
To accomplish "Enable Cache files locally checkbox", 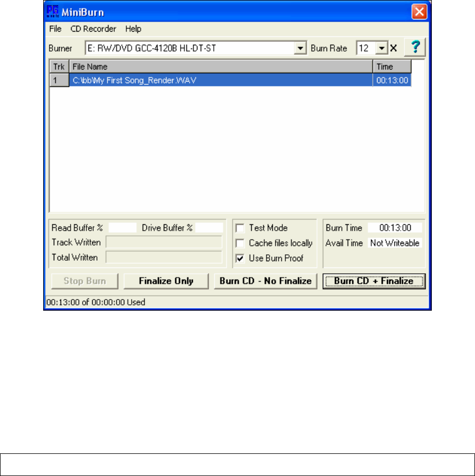I will (x=240, y=243).
